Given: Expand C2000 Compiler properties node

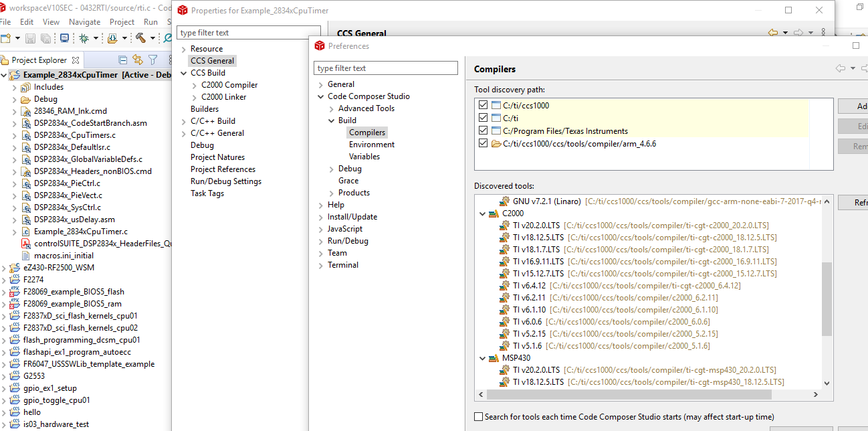Looking at the screenshot, I should [195, 85].
